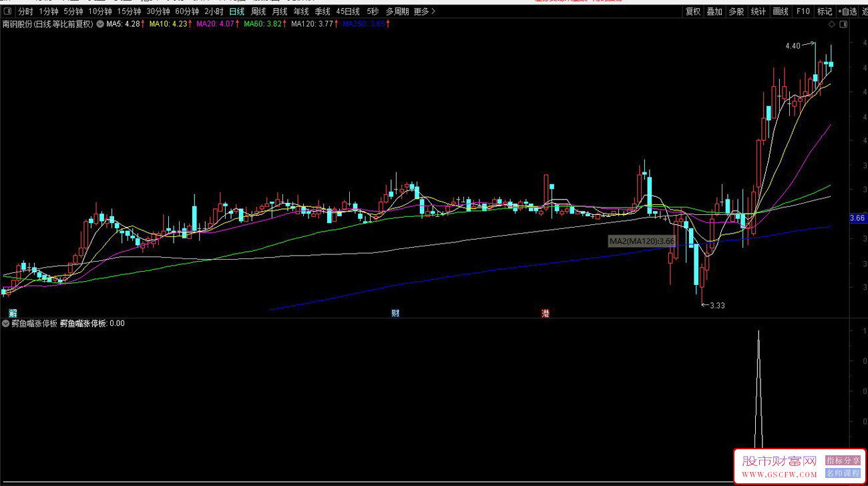Expand main chart indicator dropdown arrow
The width and height of the screenshot is (868, 486).
(100, 24)
